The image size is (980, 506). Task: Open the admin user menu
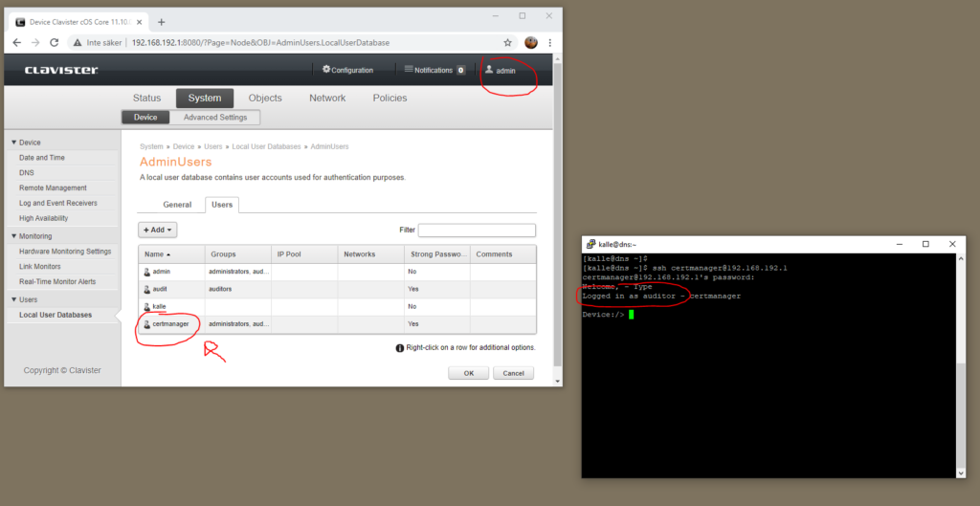(x=501, y=71)
